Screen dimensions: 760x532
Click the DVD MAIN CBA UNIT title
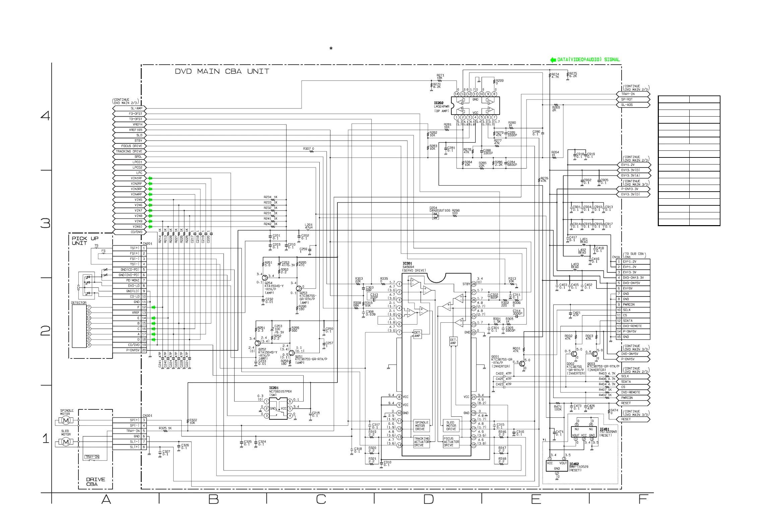coord(222,71)
